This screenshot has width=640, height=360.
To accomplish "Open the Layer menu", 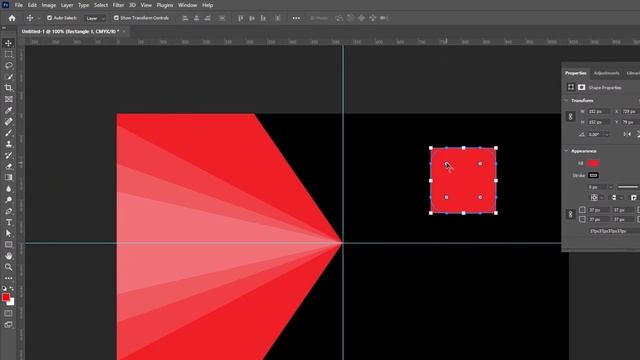I will [x=67, y=5].
